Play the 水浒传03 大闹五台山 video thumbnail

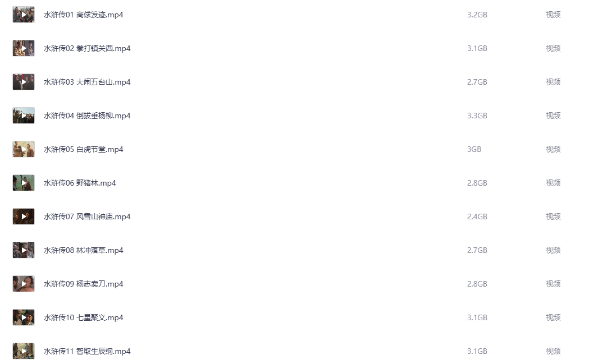point(24,82)
